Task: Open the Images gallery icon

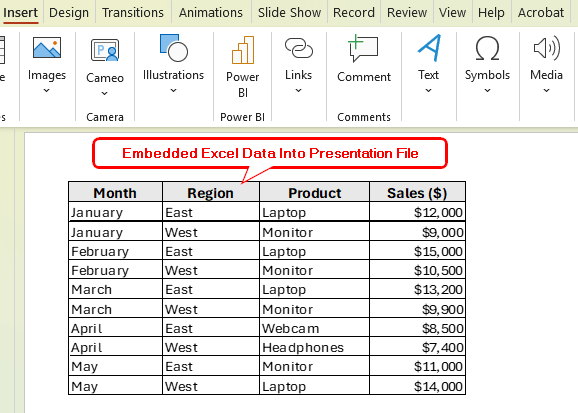Action: pos(47,48)
